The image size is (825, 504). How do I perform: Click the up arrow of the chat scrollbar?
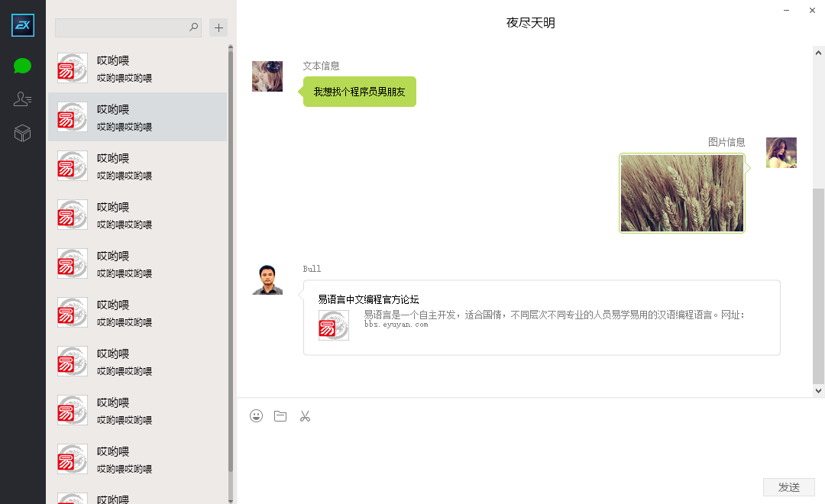pos(818,53)
